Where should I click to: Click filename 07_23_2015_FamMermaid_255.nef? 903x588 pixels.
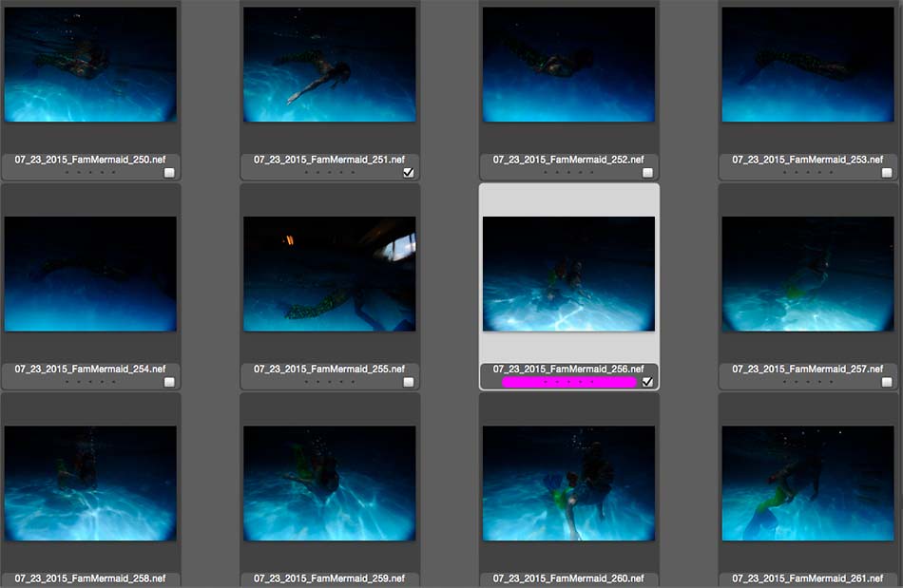click(x=330, y=369)
